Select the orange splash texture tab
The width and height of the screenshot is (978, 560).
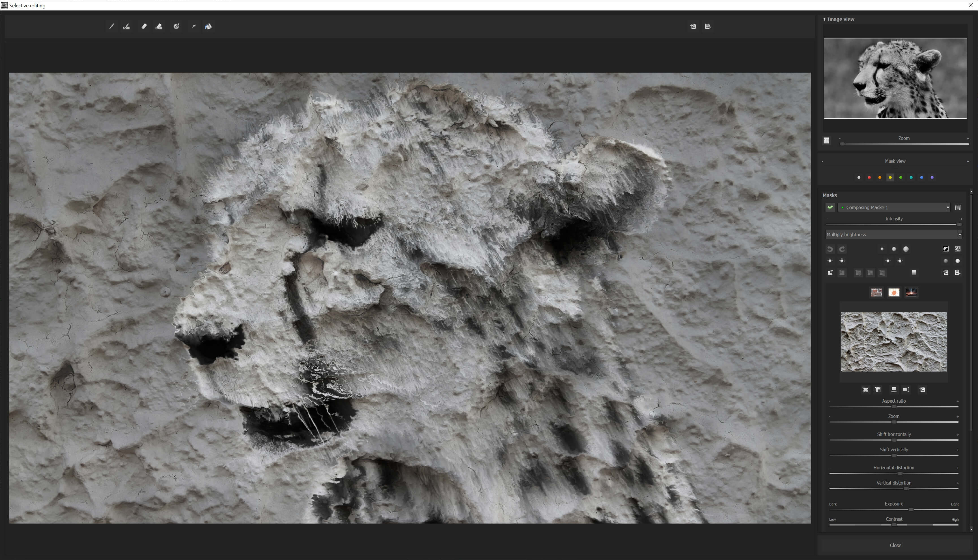[x=894, y=292]
